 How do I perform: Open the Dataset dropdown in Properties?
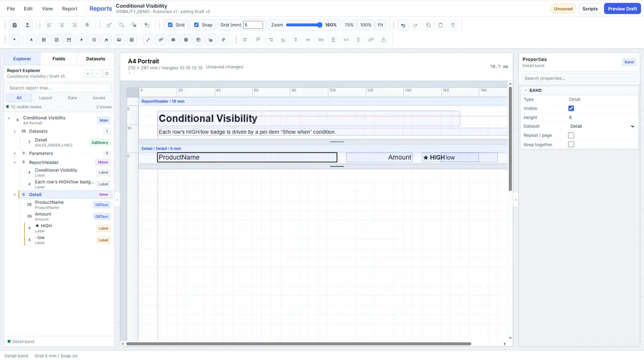(602, 126)
